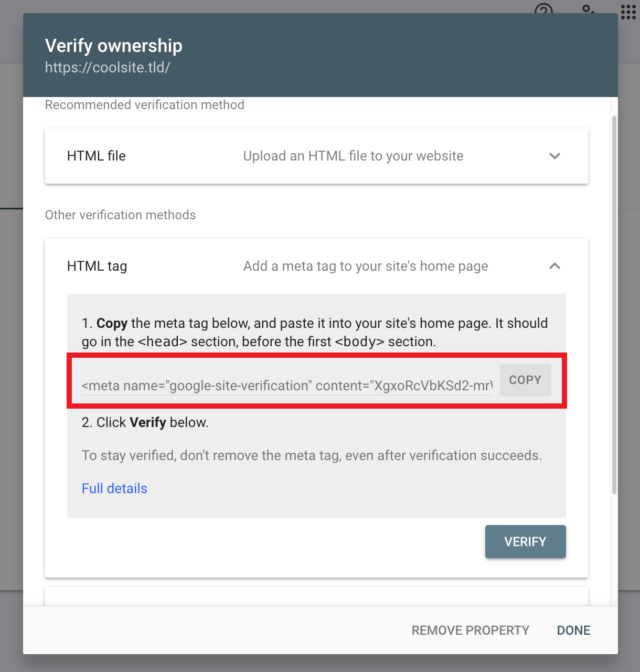Screen dimensions: 640x672
Task: Click the Verify ownership dialog title
Action: click(x=114, y=46)
